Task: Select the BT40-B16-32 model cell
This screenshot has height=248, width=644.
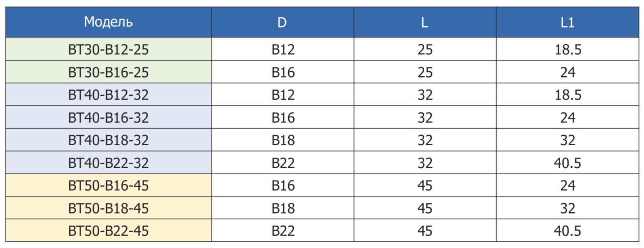Action: [x=108, y=118]
